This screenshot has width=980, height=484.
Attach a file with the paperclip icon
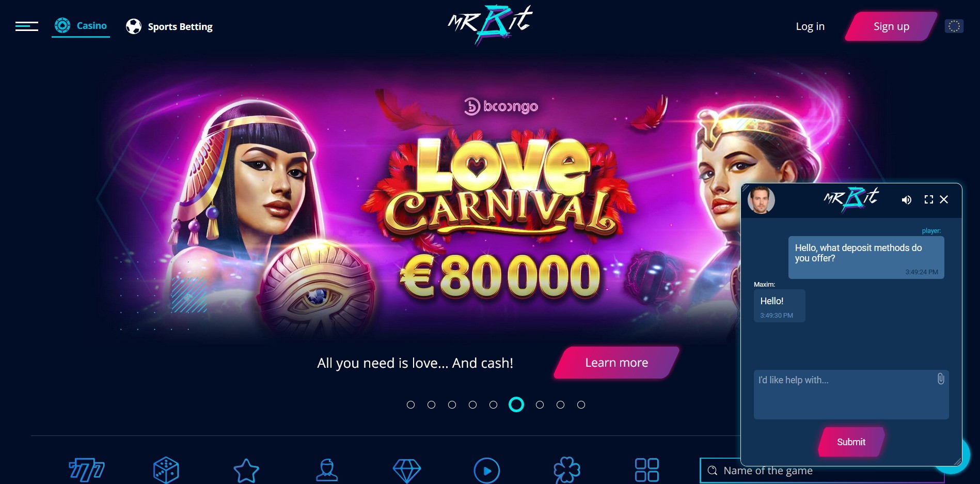click(x=941, y=379)
